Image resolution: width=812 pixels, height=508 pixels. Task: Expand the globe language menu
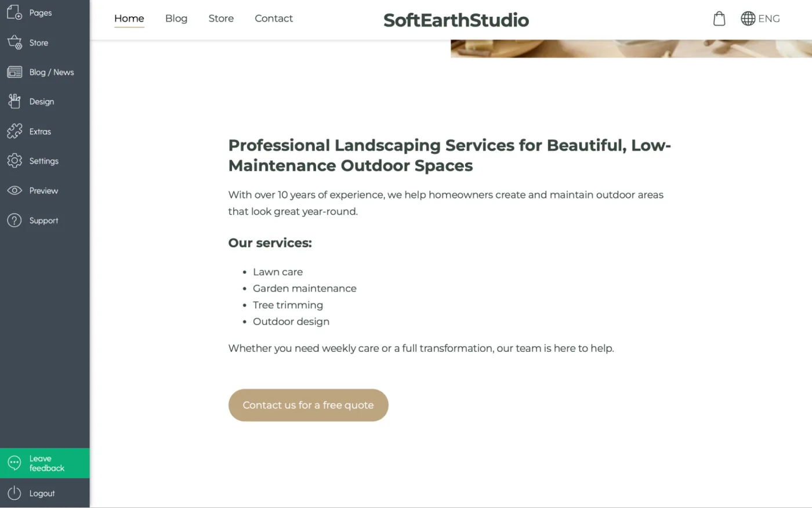pyautogui.click(x=748, y=18)
